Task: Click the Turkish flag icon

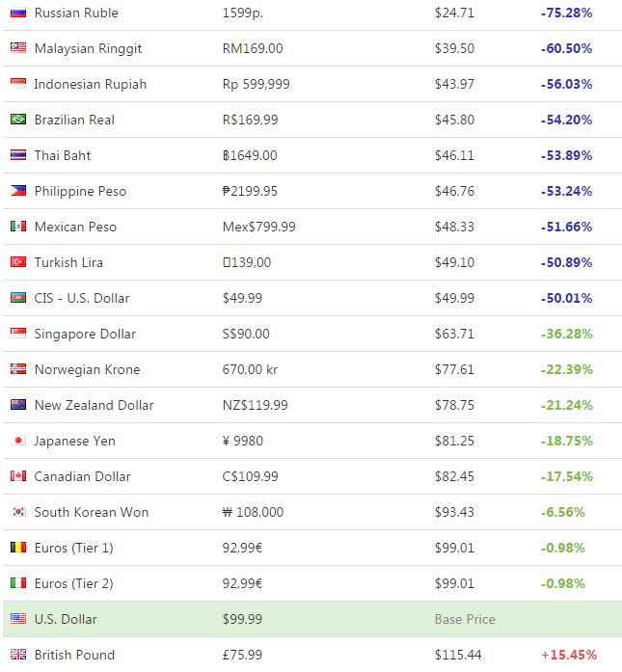Action: tap(18, 262)
